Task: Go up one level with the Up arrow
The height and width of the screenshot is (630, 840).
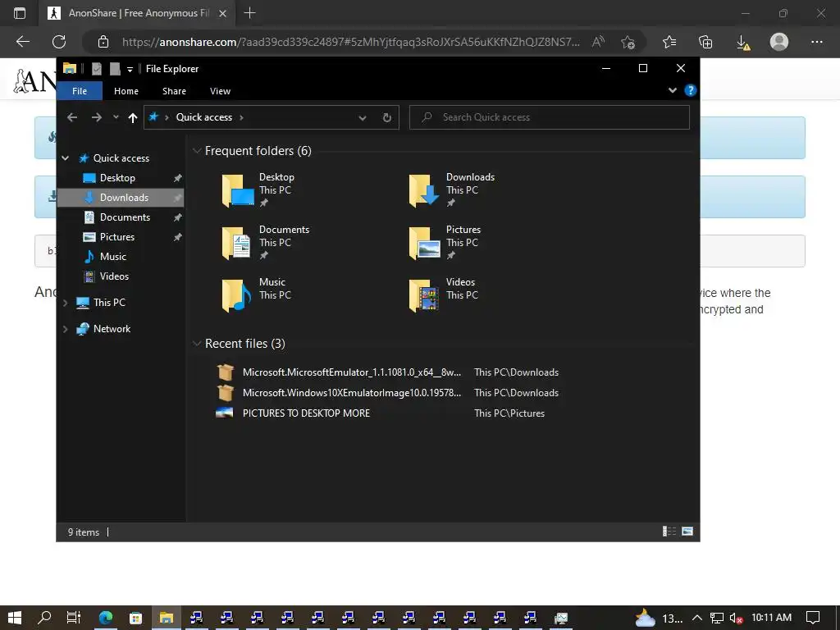Action: pyautogui.click(x=133, y=117)
